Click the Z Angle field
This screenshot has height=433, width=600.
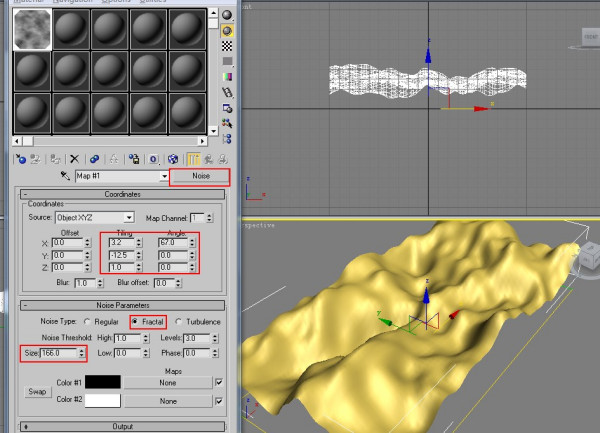pos(173,267)
